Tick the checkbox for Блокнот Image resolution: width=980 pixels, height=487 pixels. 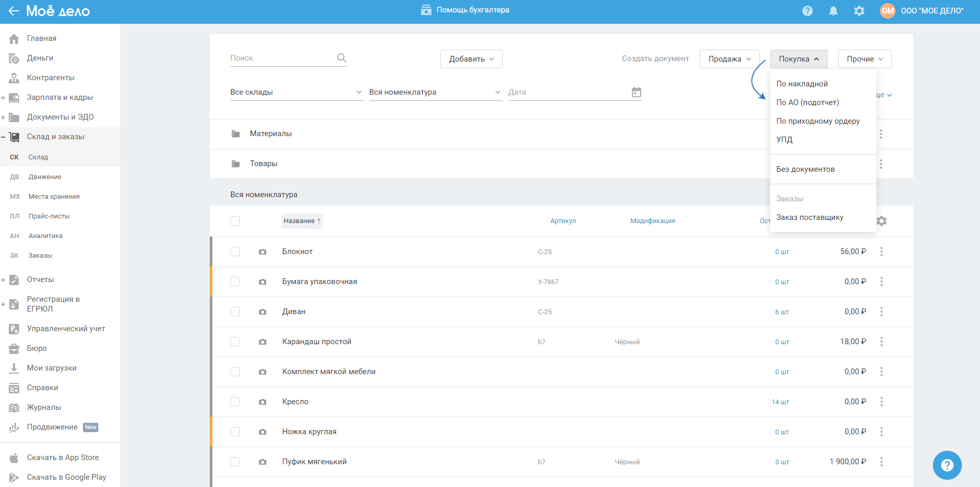point(235,252)
